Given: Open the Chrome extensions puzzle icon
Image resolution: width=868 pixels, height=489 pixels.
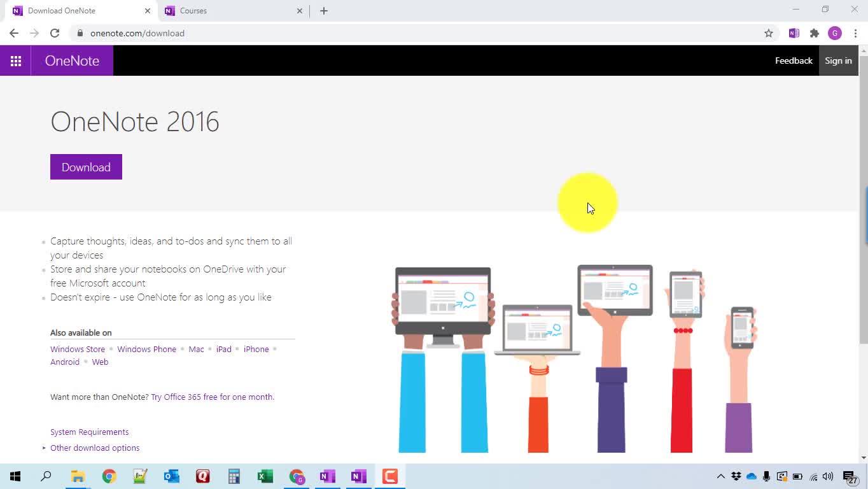Looking at the screenshot, I should pos(814,33).
